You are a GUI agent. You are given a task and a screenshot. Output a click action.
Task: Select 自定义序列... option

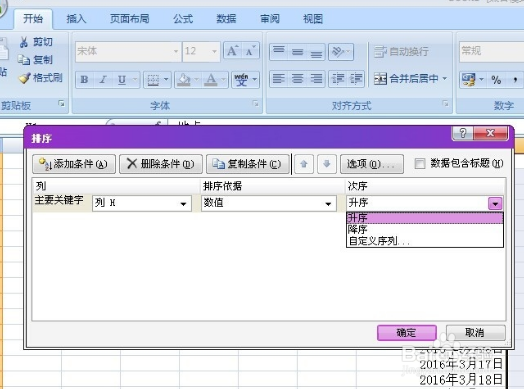tap(425, 241)
